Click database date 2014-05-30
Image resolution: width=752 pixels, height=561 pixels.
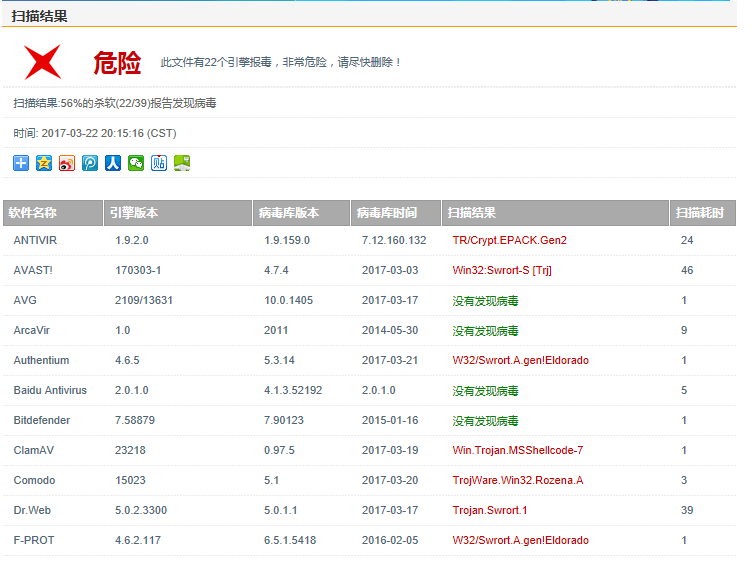coord(390,330)
